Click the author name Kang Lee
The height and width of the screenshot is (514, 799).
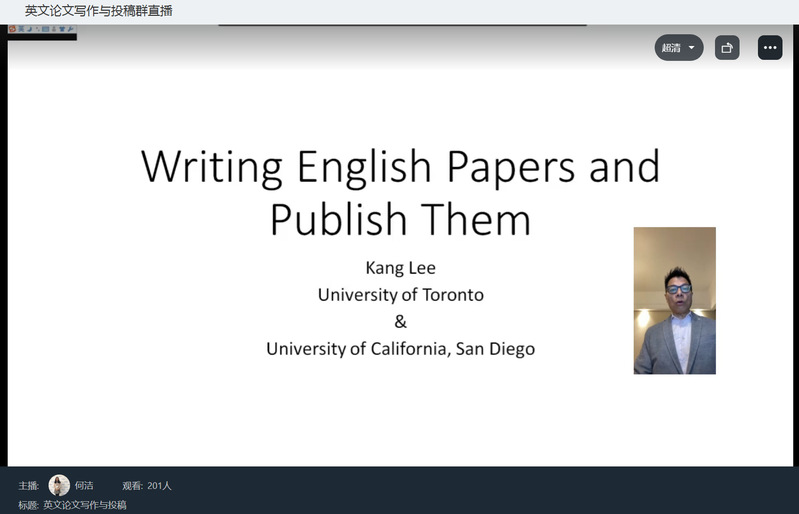tap(400, 268)
